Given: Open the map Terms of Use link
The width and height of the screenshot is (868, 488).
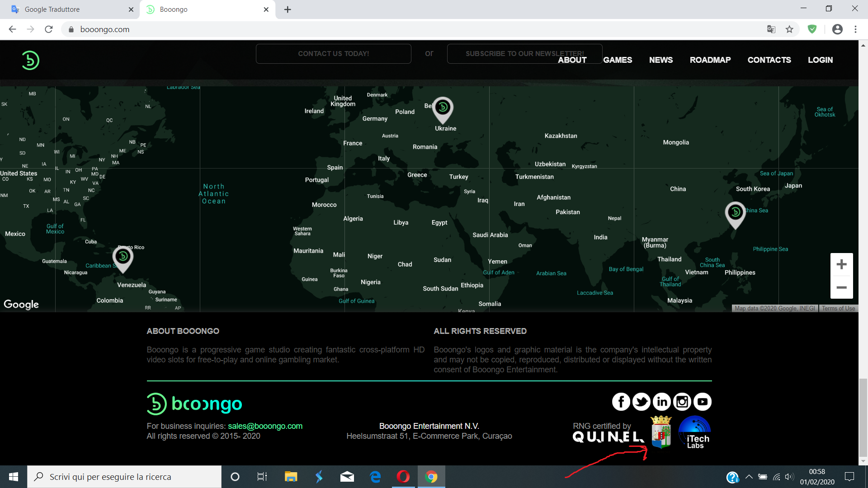Looking at the screenshot, I should click(x=838, y=309).
